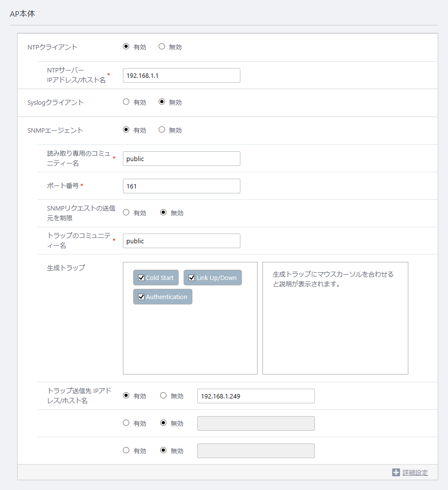This screenshot has width=448, height=490.
Task: Enable the second trap destination row
Action: point(126,423)
